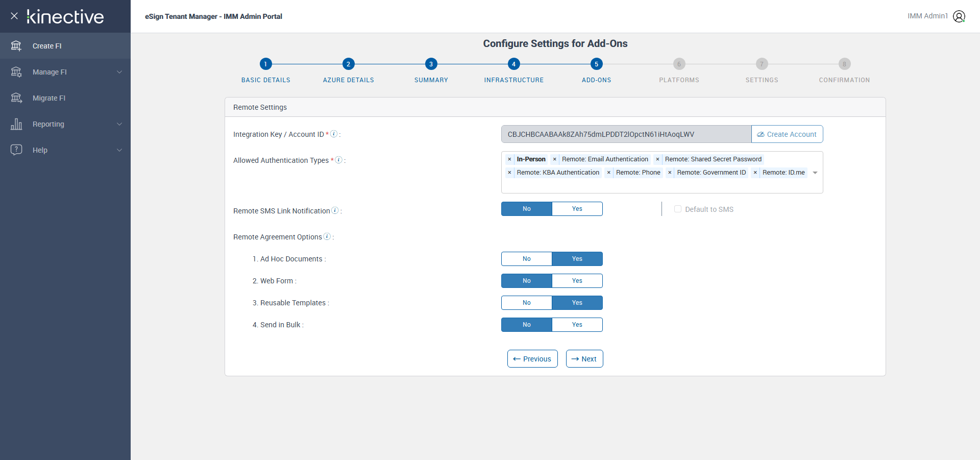Set Remote SMS Link Notification to No

point(527,209)
